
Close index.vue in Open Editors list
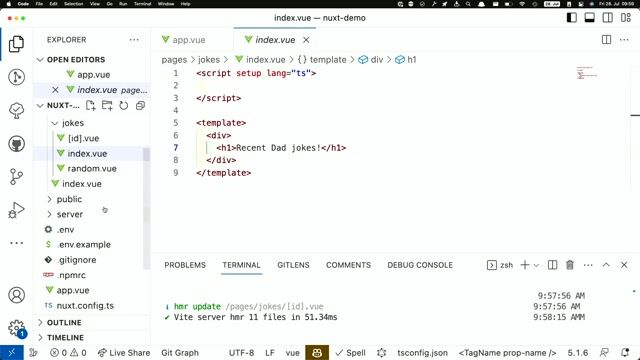[56, 90]
